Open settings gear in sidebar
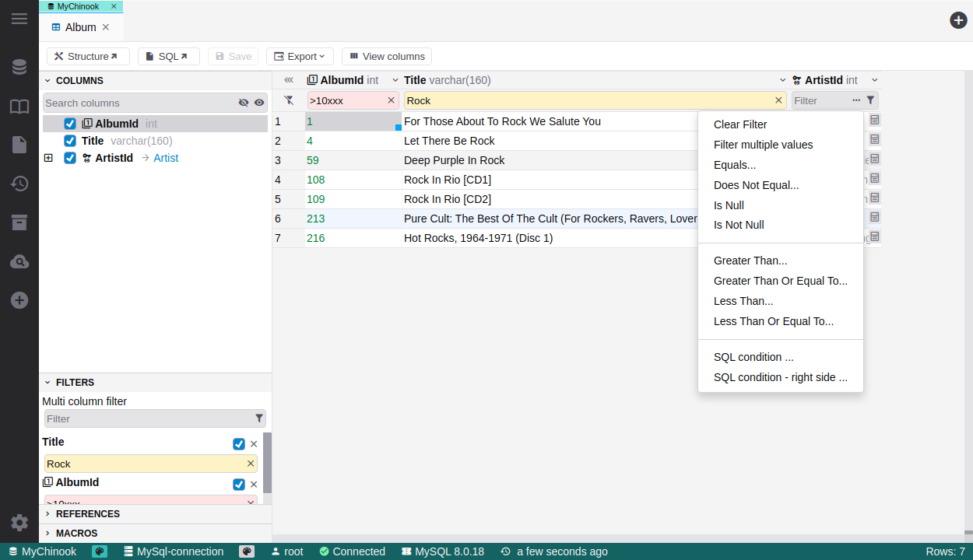The width and height of the screenshot is (973, 560). coord(19,523)
